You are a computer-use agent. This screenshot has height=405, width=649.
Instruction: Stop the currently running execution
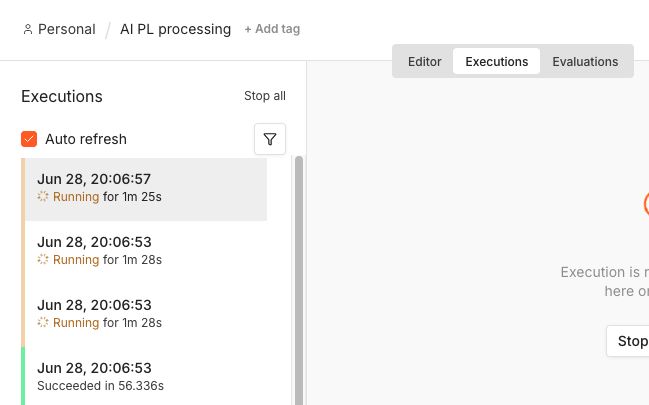(x=628, y=341)
